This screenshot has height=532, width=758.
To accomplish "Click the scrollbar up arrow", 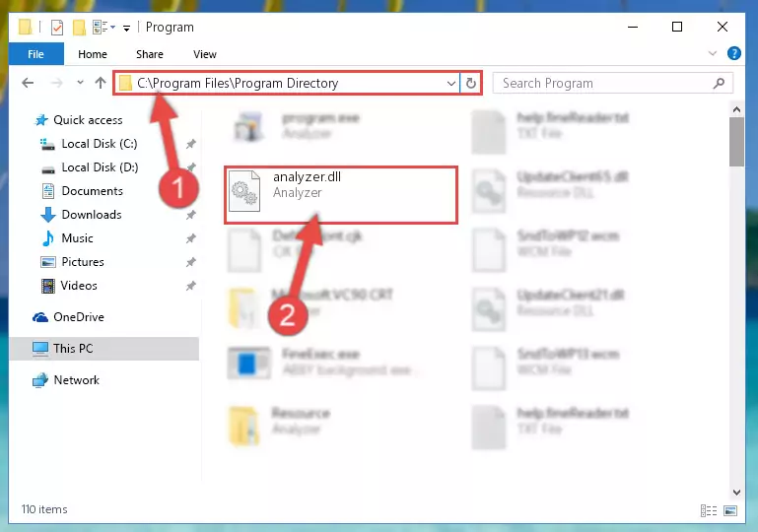I will click(x=736, y=109).
